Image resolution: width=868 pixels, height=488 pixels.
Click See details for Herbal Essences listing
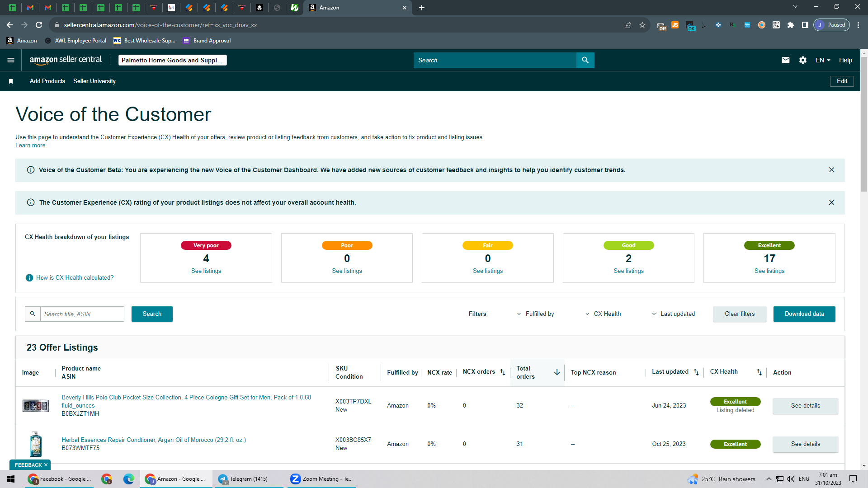(805, 444)
